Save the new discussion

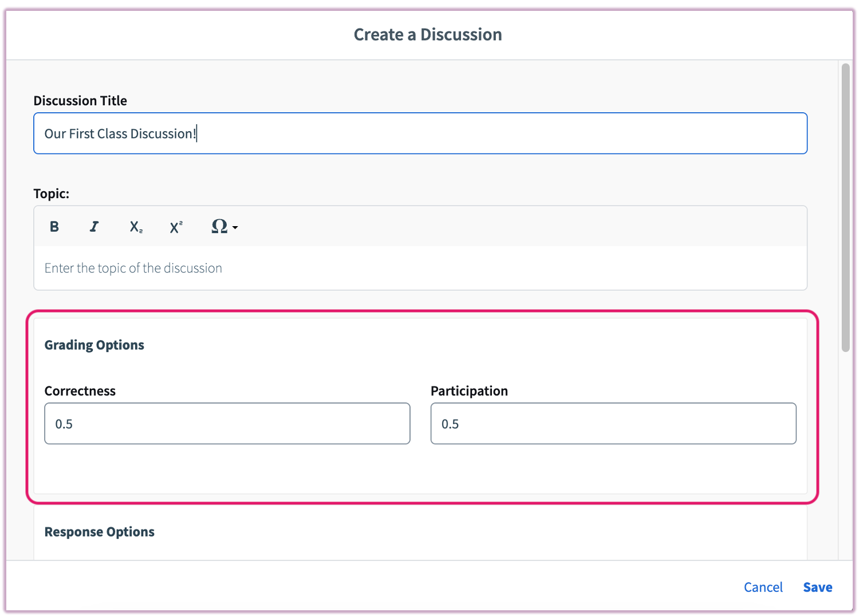(x=817, y=587)
